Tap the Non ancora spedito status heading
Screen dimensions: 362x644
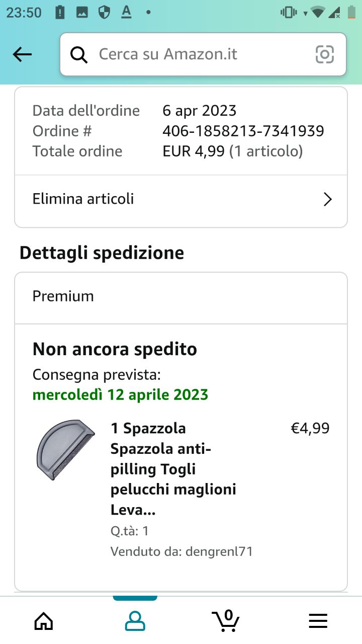tap(115, 349)
